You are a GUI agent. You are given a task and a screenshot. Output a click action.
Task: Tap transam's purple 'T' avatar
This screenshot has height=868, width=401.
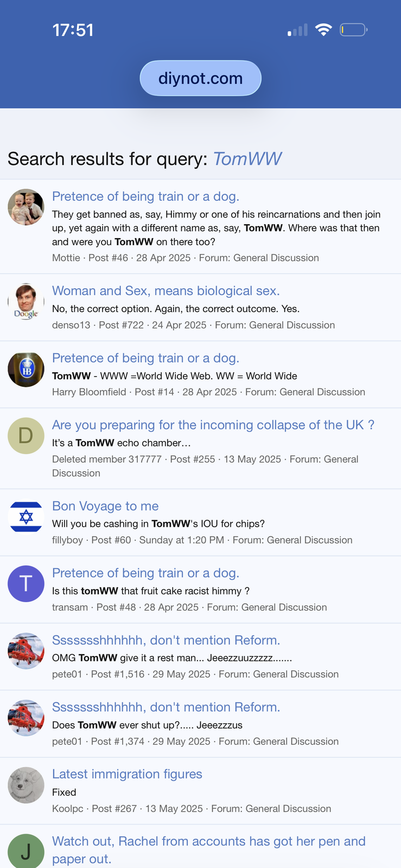click(26, 584)
